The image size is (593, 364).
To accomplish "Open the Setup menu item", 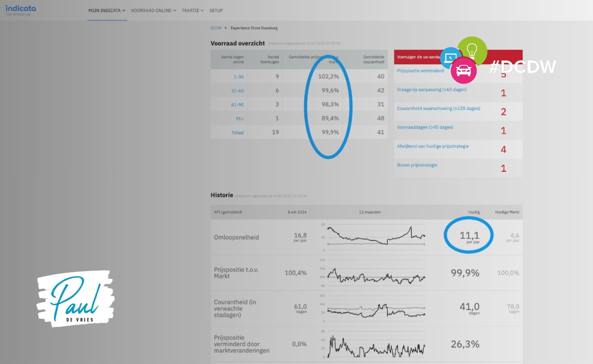I will pos(216,10).
